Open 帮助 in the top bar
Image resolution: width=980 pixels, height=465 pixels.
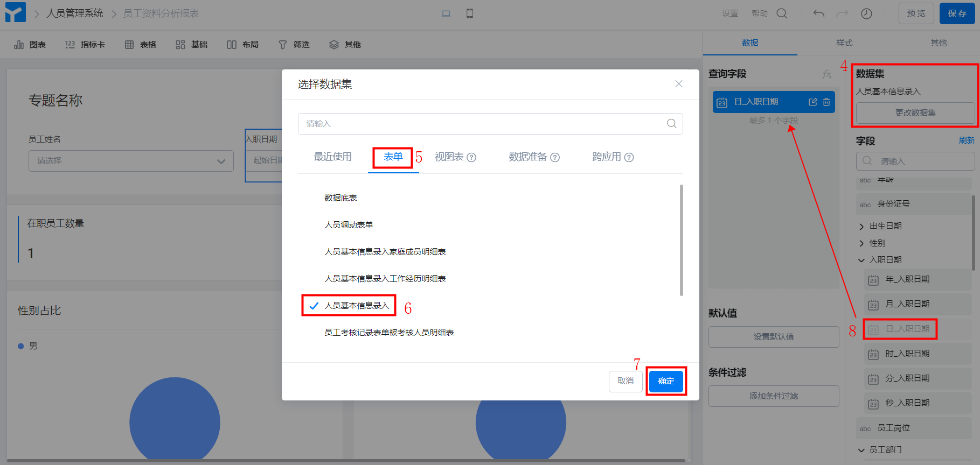pyautogui.click(x=760, y=13)
